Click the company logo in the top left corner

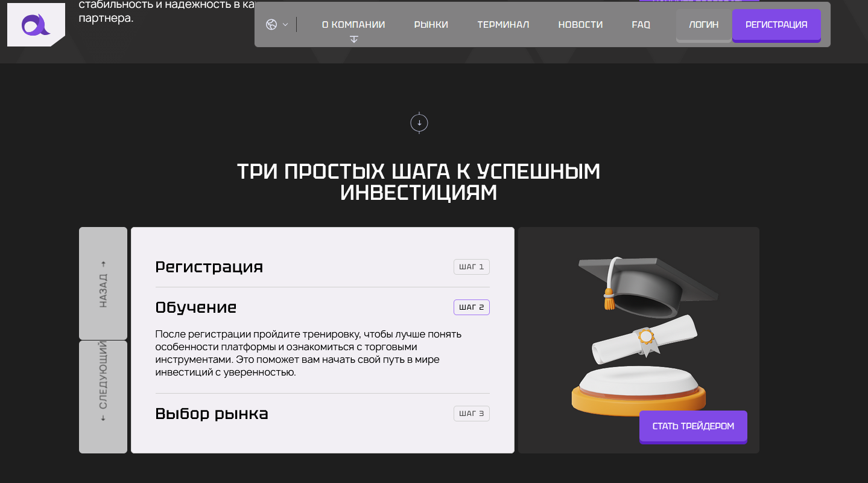[36, 24]
